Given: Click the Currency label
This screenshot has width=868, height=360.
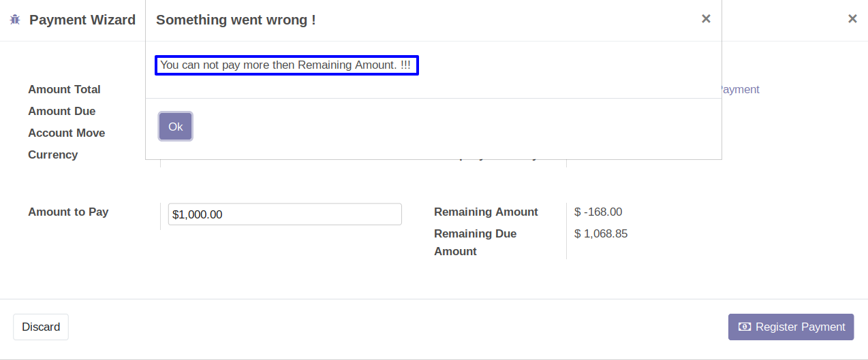Looking at the screenshot, I should pyautogui.click(x=53, y=154).
